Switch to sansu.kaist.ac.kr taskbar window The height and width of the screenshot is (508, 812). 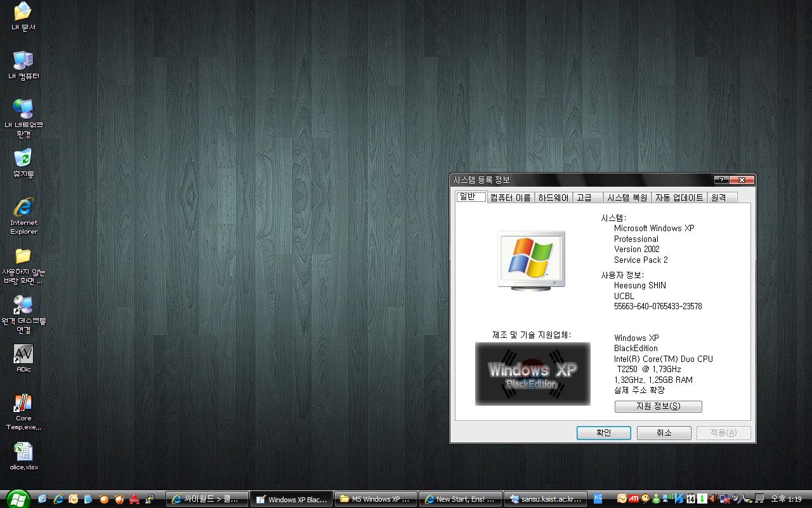544,499
